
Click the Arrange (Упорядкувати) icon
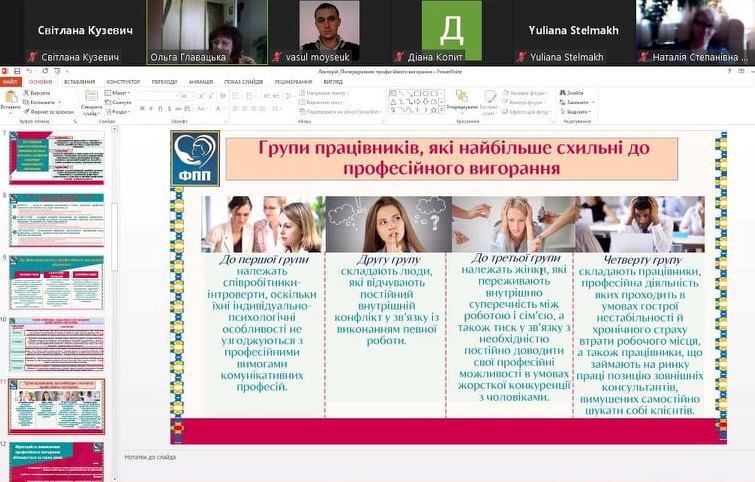point(461,96)
